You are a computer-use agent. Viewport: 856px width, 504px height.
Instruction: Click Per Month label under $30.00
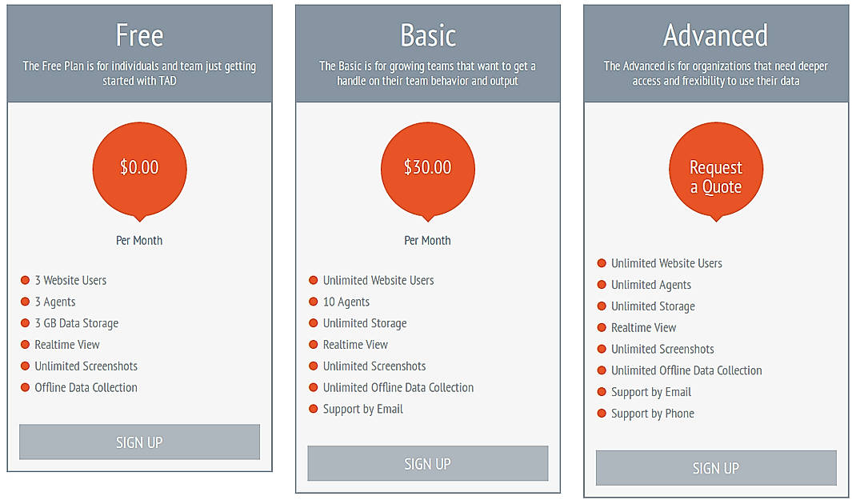[x=427, y=240]
